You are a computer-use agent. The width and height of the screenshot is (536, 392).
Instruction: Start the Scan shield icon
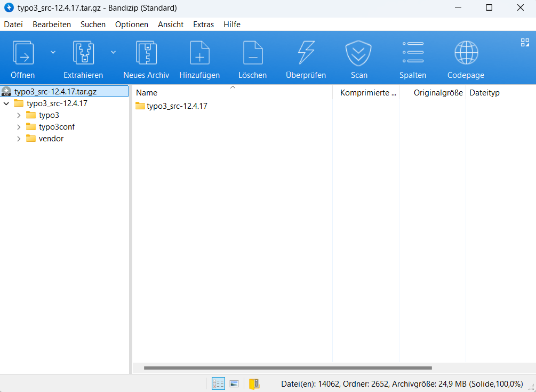(x=358, y=53)
